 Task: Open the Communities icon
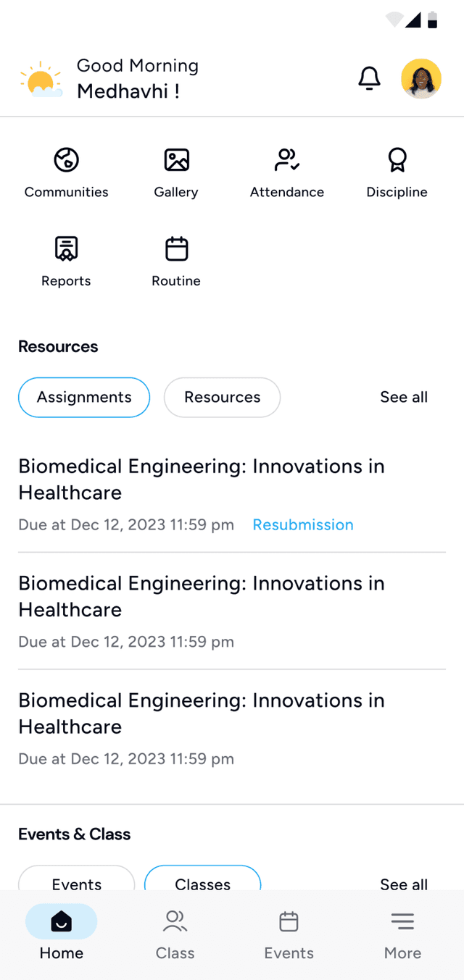point(66,160)
